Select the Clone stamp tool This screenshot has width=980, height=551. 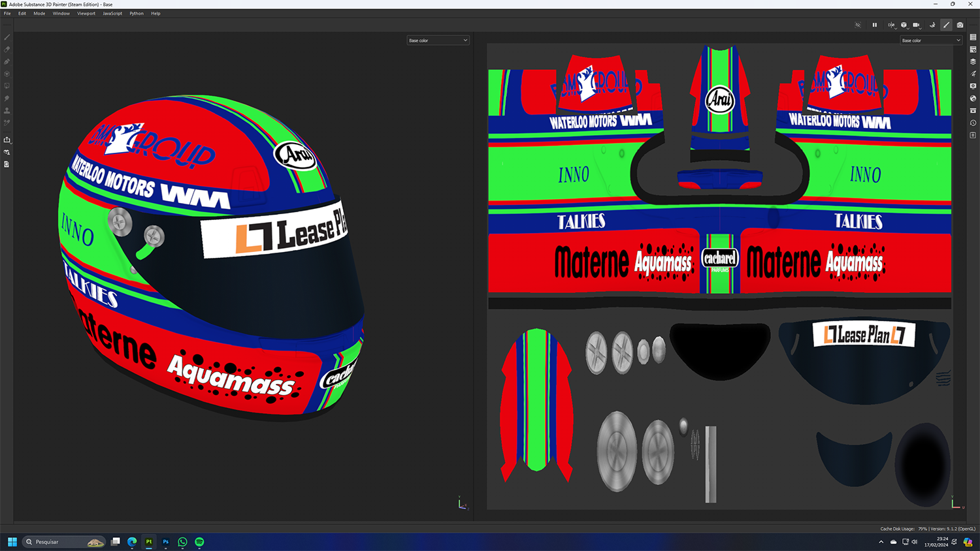pos(7,110)
